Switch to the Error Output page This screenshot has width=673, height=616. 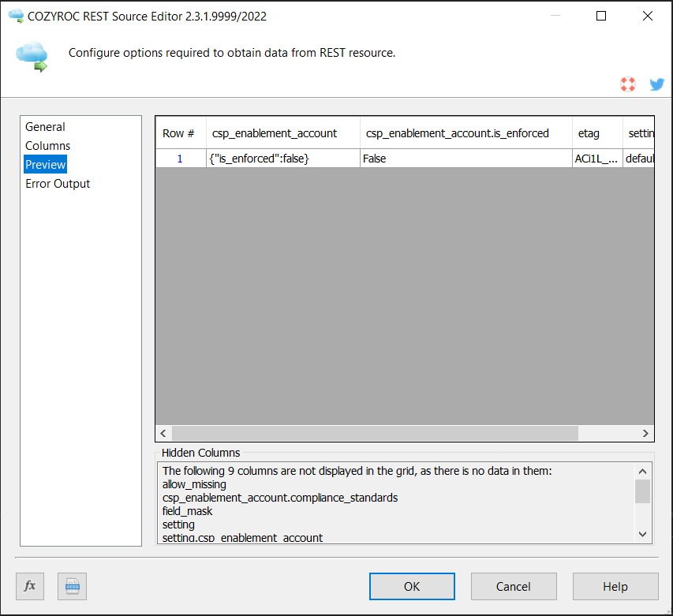click(x=58, y=184)
